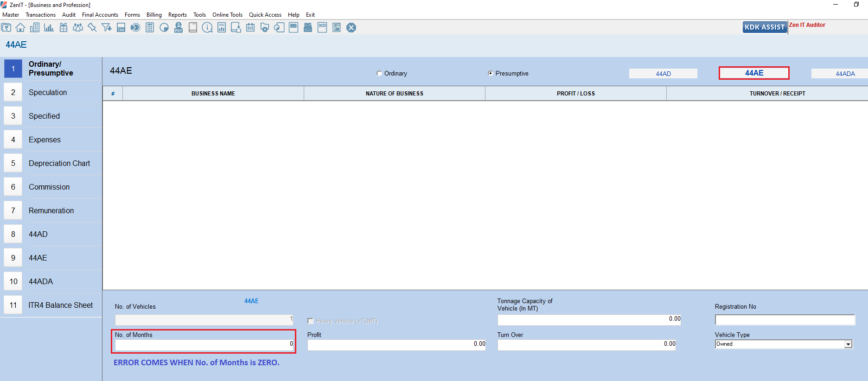
Task: Click the filter funnel with arrow icon
Action: pyautogui.click(x=107, y=28)
